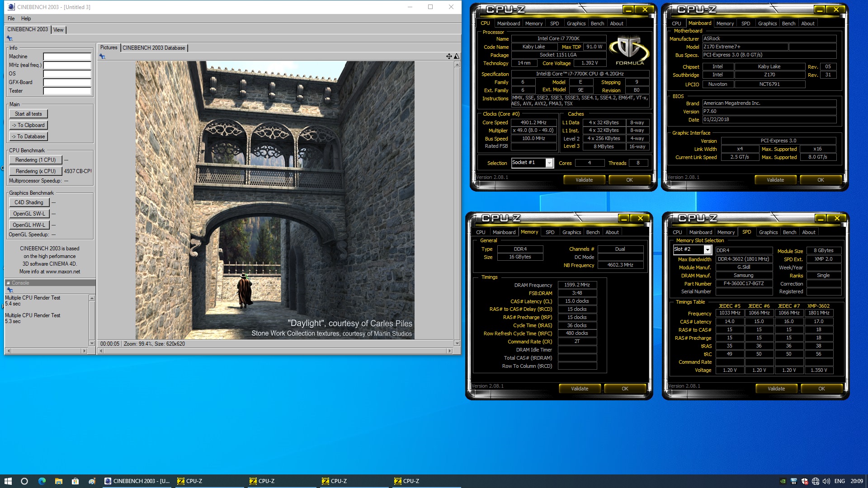The width and height of the screenshot is (868, 488).
Task: Click the ENG language indicator
Action: [840, 481]
